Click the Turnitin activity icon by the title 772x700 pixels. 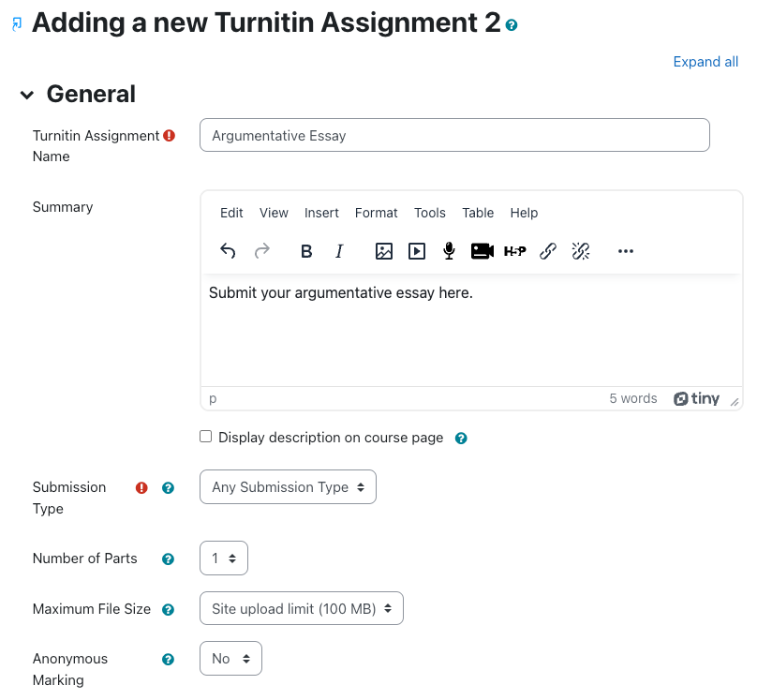click(x=17, y=24)
